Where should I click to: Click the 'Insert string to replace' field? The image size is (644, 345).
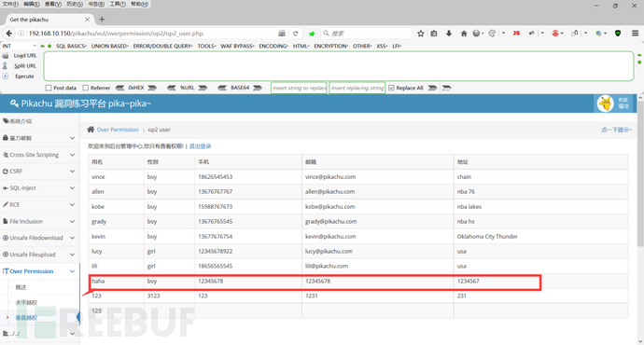click(299, 88)
